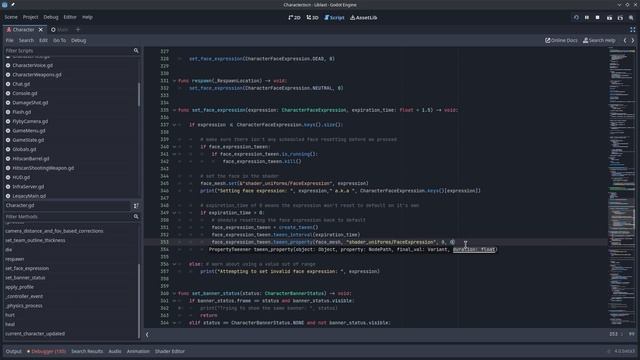Fold the else block at line 356
Viewport: 640px width, 360px height.
click(174, 264)
